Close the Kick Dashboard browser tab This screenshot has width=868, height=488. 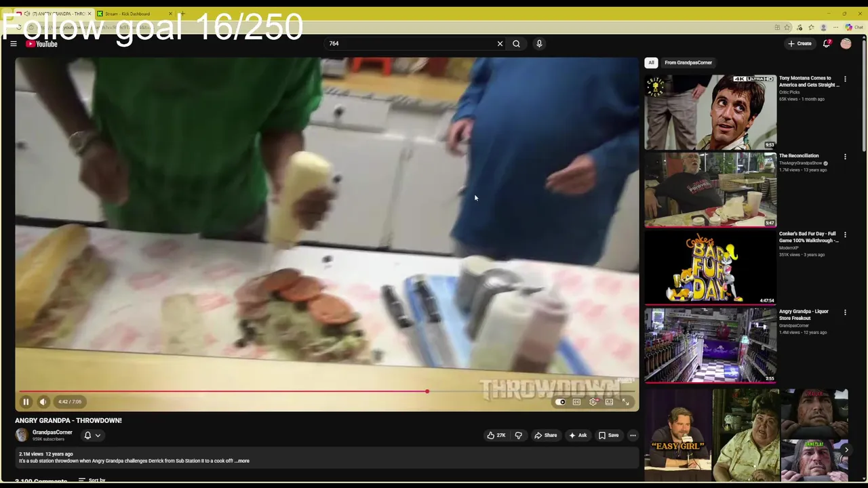click(170, 14)
